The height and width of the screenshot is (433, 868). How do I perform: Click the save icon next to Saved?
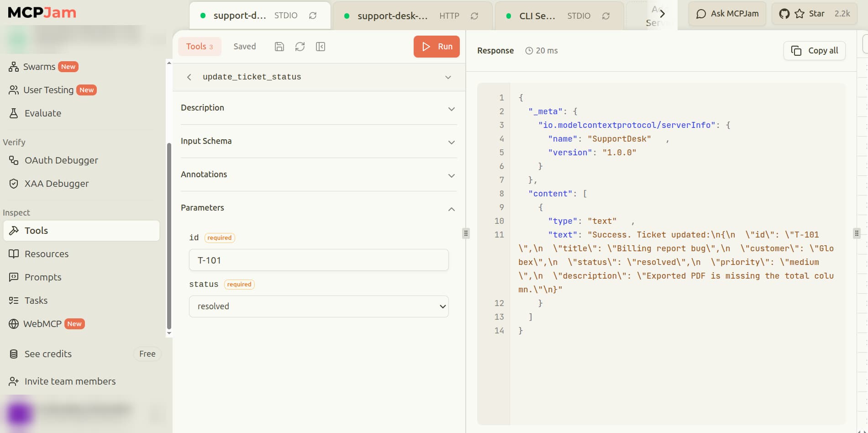279,47
